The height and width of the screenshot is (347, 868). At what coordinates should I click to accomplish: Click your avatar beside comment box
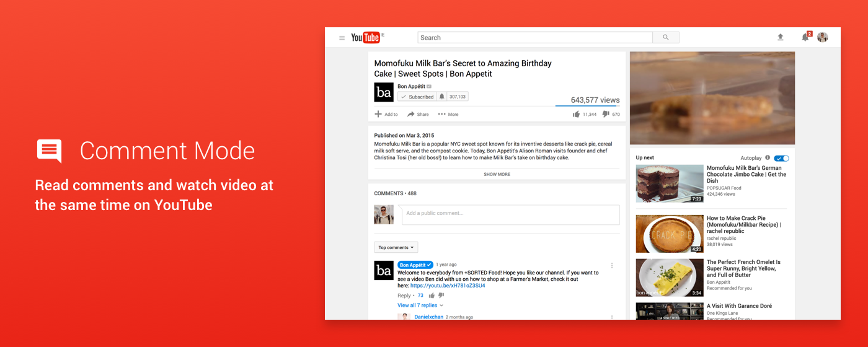[384, 215]
